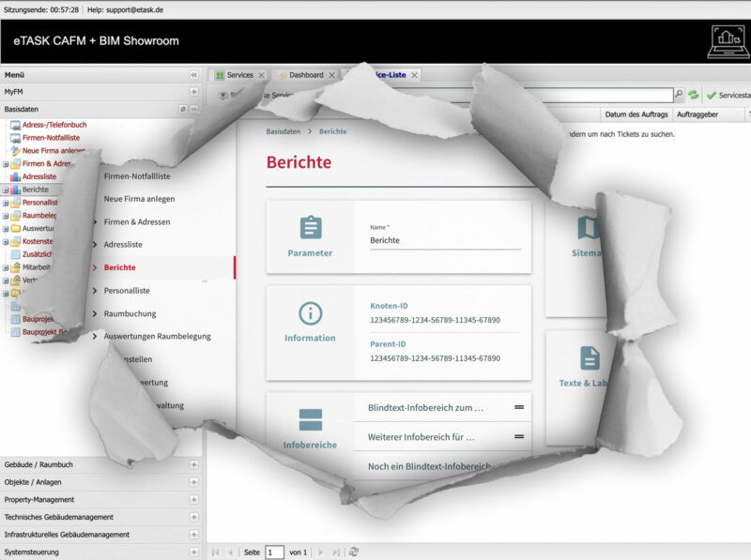Open Berichte breadcrumb link
Screen dimensions: 751x560
click(333, 131)
